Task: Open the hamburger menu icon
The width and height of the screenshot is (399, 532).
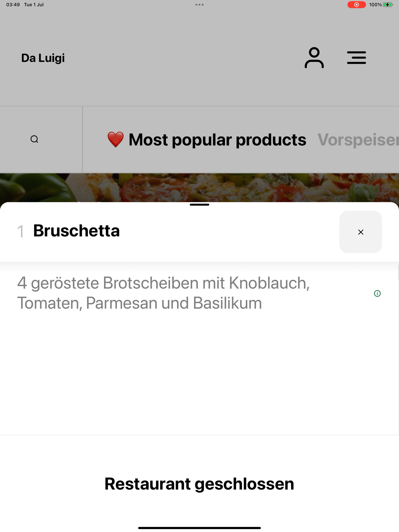Action: 356,58
